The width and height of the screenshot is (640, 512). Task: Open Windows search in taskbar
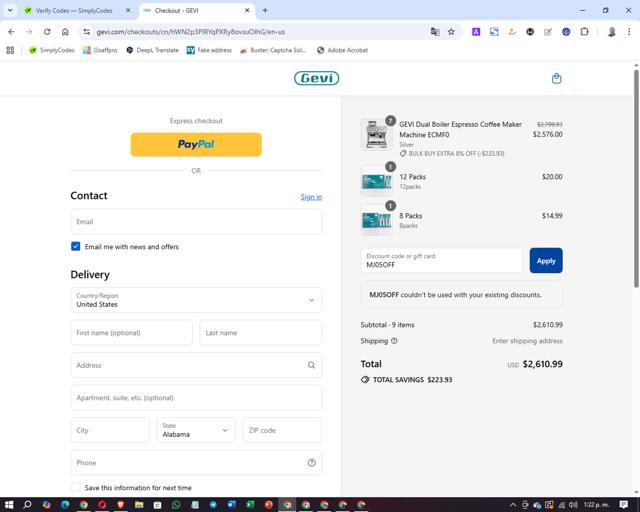tap(27, 505)
